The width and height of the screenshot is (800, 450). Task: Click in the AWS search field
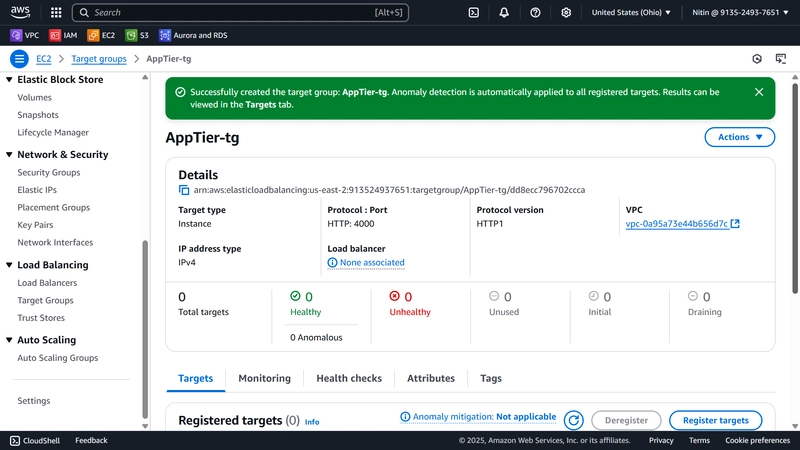click(x=240, y=12)
